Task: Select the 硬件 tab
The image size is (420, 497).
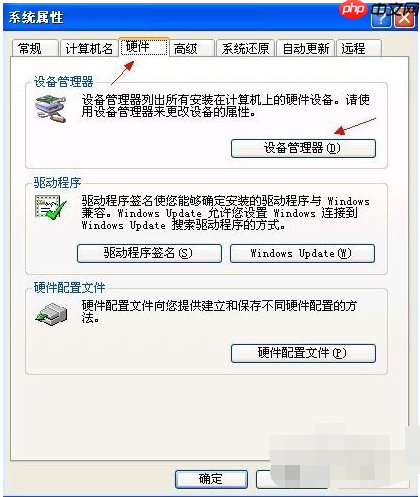Action: [x=144, y=47]
